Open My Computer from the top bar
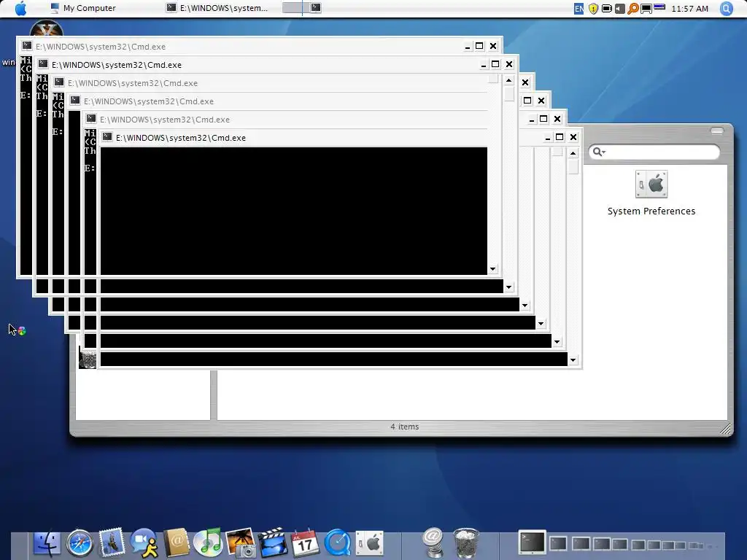The width and height of the screenshot is (747, 560). coord(83,8)
